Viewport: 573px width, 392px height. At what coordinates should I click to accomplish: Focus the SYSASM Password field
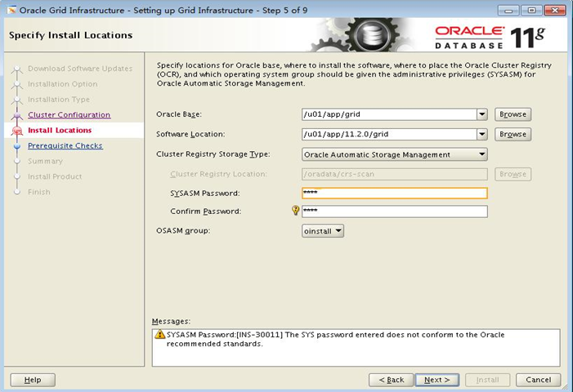[x=394, y=194]
